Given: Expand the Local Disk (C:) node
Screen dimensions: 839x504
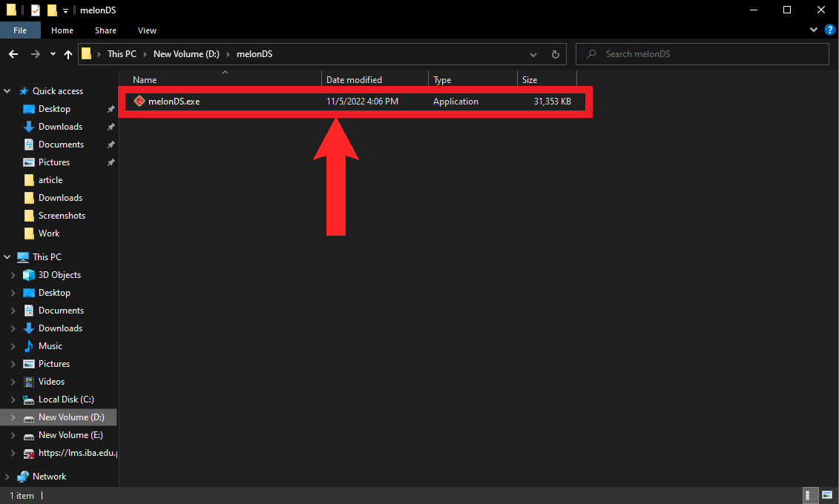Looking at the screenshot, I should 13,399.
